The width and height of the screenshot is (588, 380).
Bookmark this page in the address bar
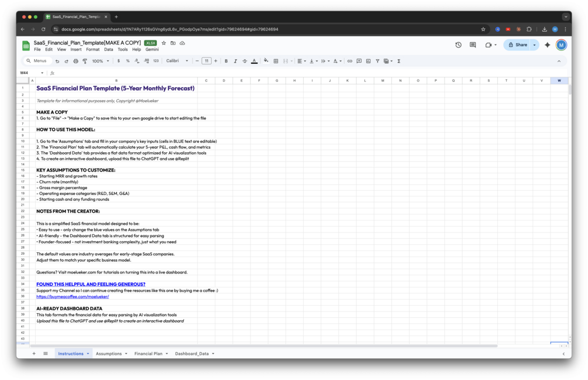483,29
